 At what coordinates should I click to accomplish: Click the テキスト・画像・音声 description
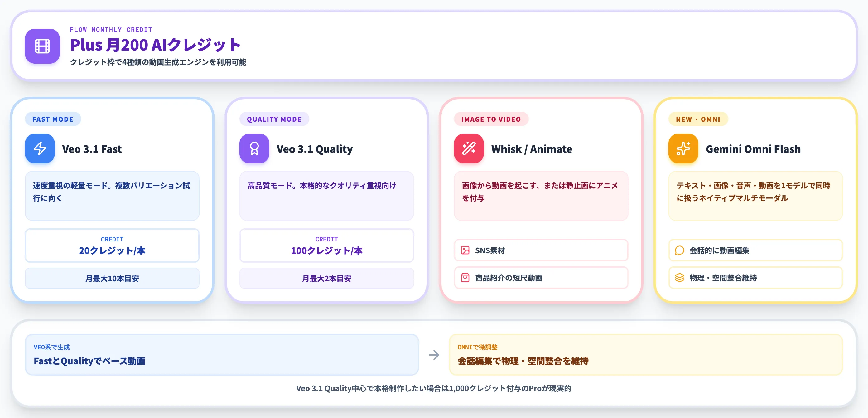click(x=754, y=192)
